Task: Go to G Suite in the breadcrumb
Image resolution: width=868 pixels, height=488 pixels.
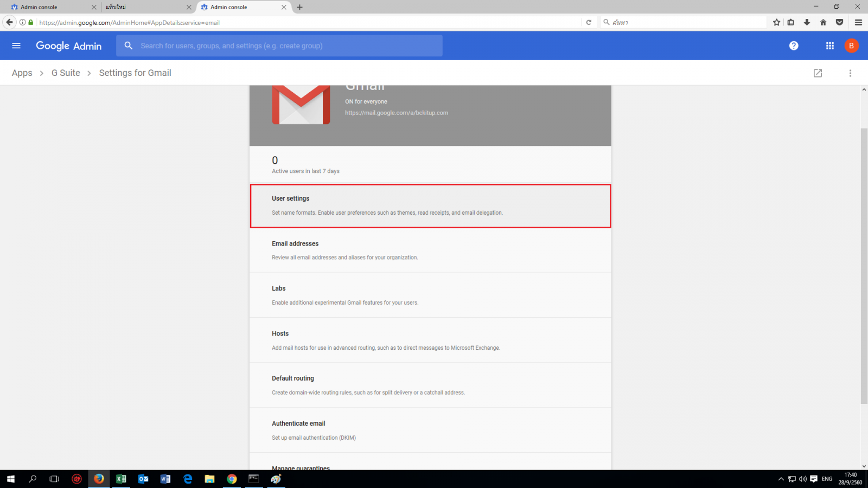Action: 66,73
